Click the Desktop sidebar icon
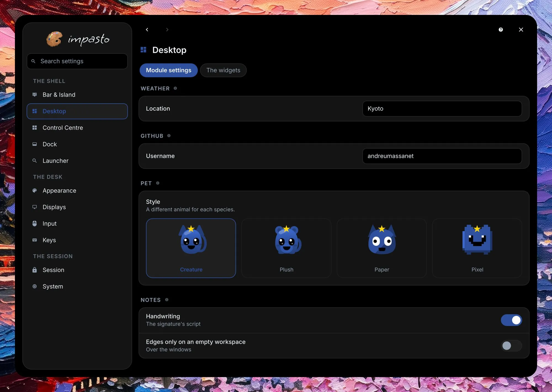 [x=34, y=111]
